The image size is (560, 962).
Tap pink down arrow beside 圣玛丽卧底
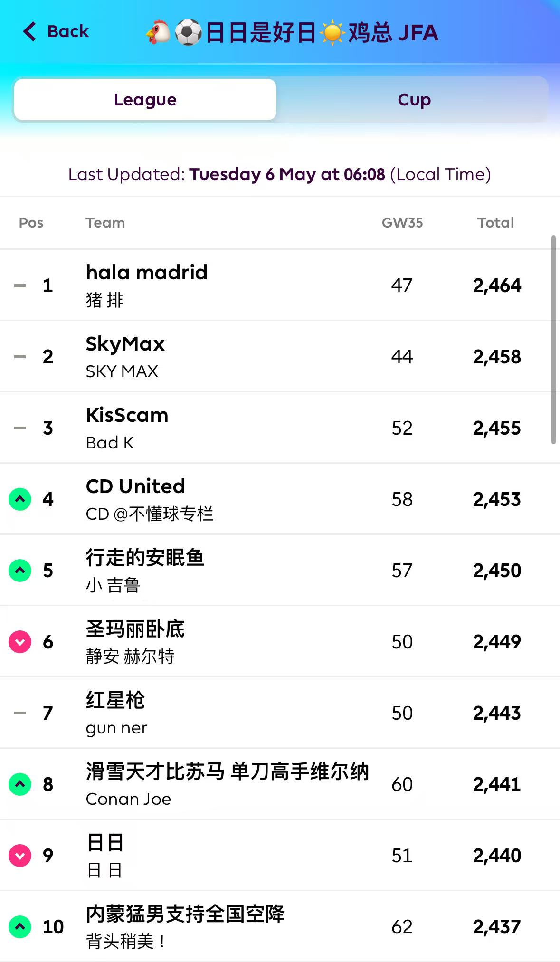click(x=20, y=642)
